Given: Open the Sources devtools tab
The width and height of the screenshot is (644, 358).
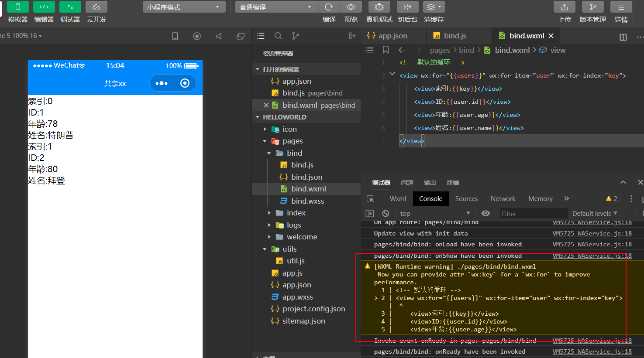Looking at the screenshot, I should (x=466, y=199).
